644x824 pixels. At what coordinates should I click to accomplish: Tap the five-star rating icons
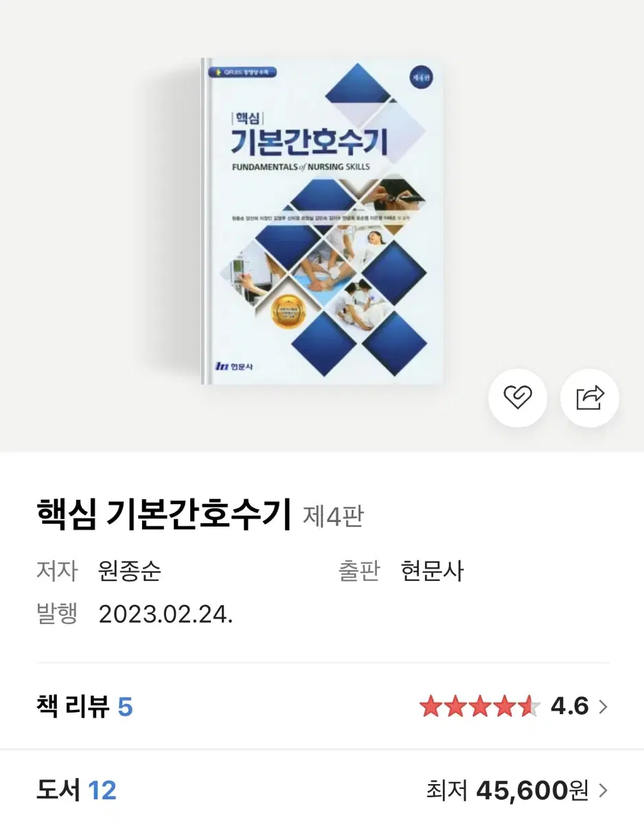point(480,706)
